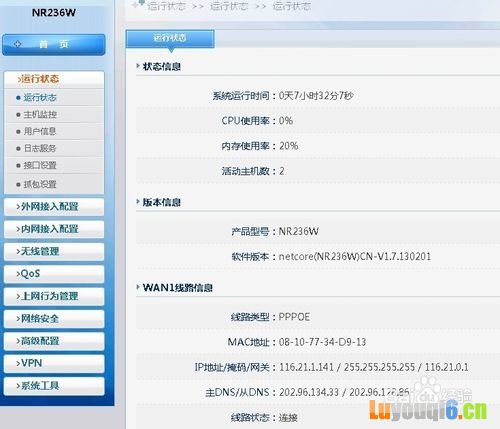Image resolution: width=500 pixels, height=429 pixels.
Task: Expand 无线管理 menu section
Action: 54,251
